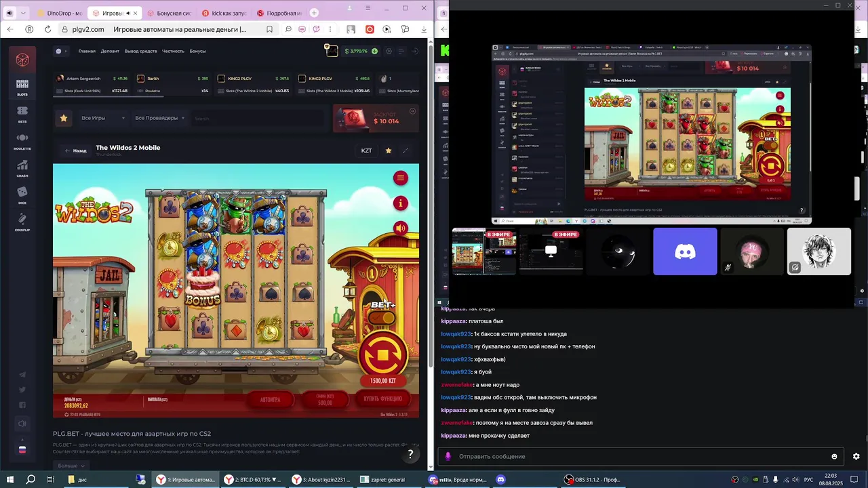Mute browser tab with speaker button
868x488 pixels.
coord(9,13)
